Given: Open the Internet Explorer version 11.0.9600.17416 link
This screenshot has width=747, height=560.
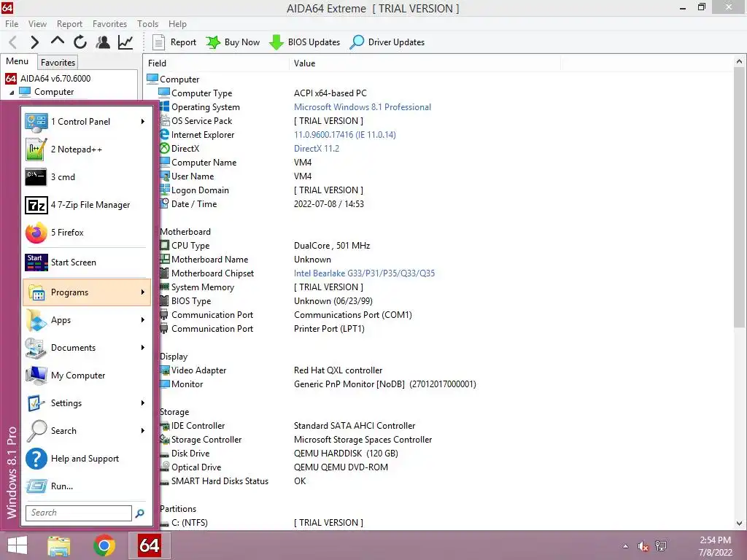Looking at the screenshot, I should 344,135.
